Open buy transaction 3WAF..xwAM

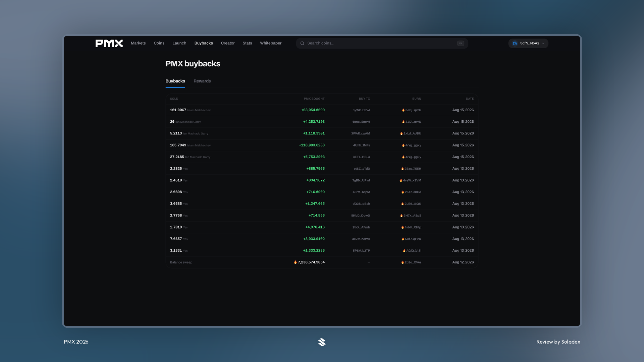click(361, 133)
